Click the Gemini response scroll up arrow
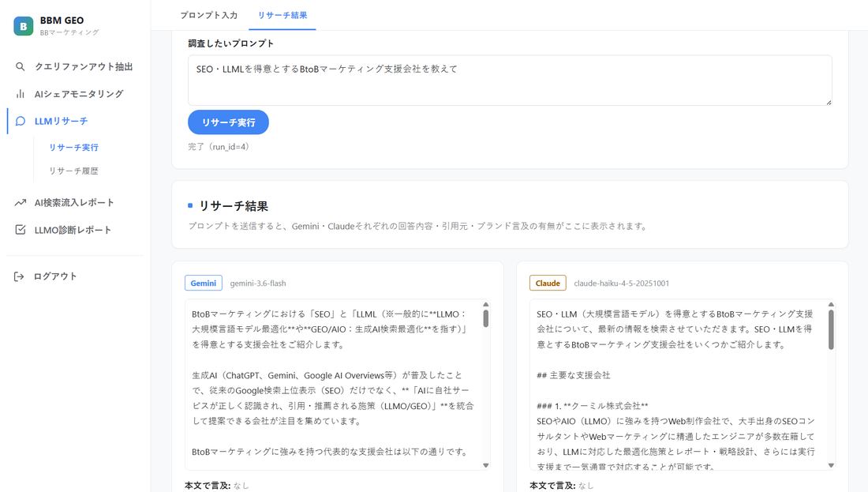 [485, 304]
